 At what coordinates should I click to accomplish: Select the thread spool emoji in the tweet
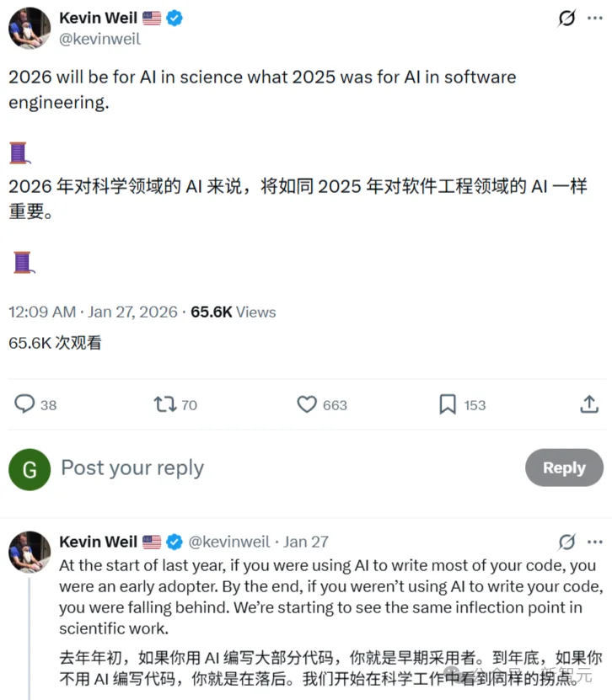19,152
